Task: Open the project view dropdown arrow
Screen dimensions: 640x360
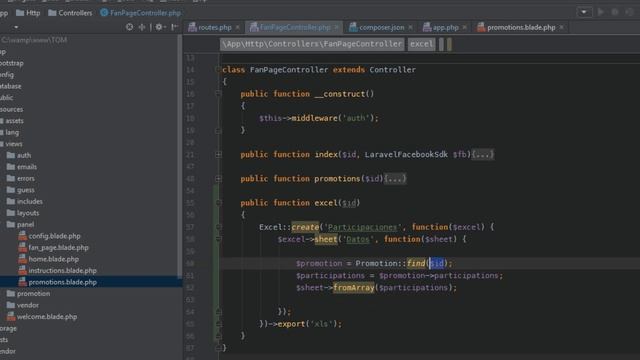Action: point(16,27)
